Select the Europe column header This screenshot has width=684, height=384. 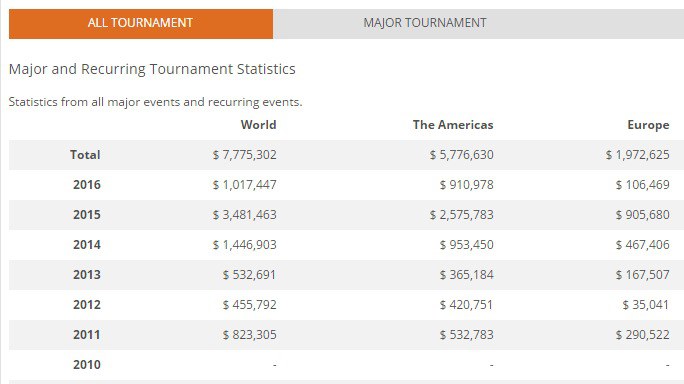pyautogui.click(x=648, y=125)
